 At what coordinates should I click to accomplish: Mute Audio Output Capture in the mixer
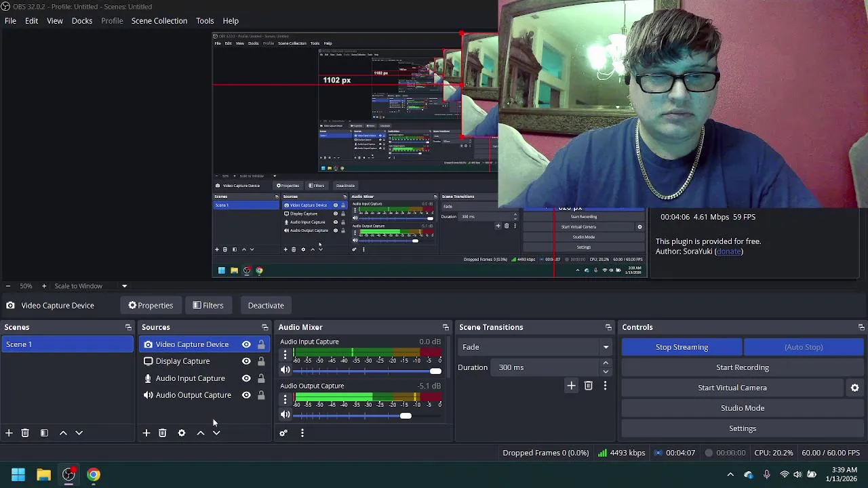(x=285, y=415)
